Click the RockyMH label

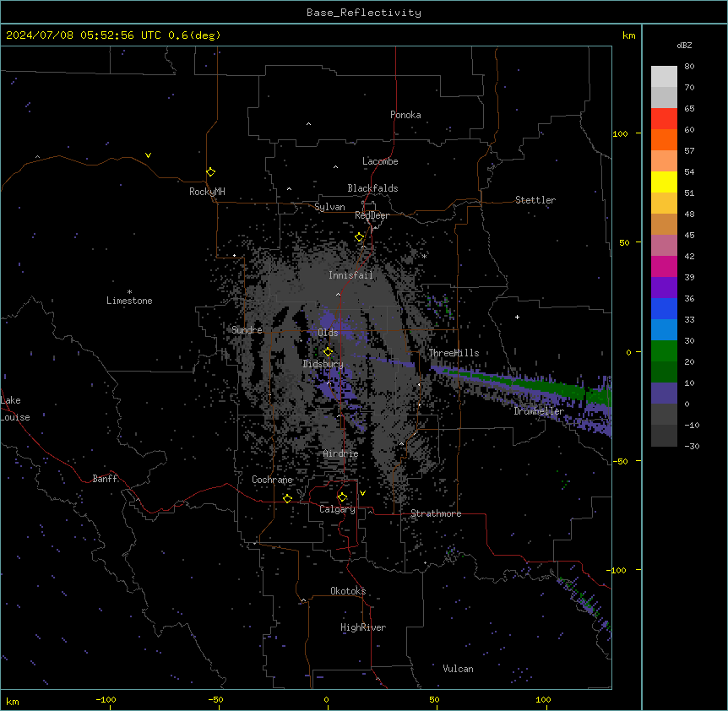(207, 192)
